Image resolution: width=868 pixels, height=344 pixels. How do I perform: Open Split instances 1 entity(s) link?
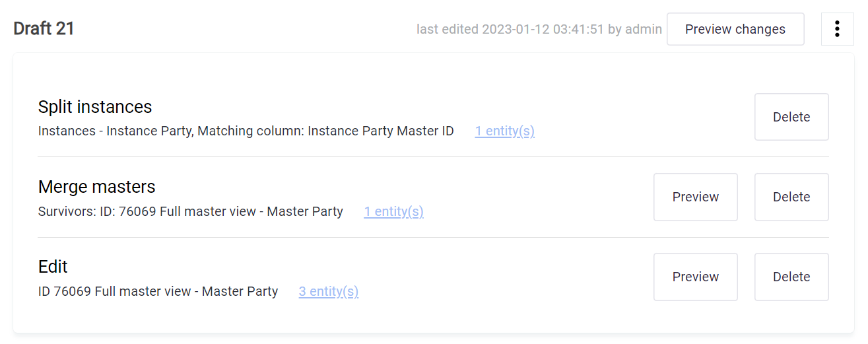click(504, 131)
